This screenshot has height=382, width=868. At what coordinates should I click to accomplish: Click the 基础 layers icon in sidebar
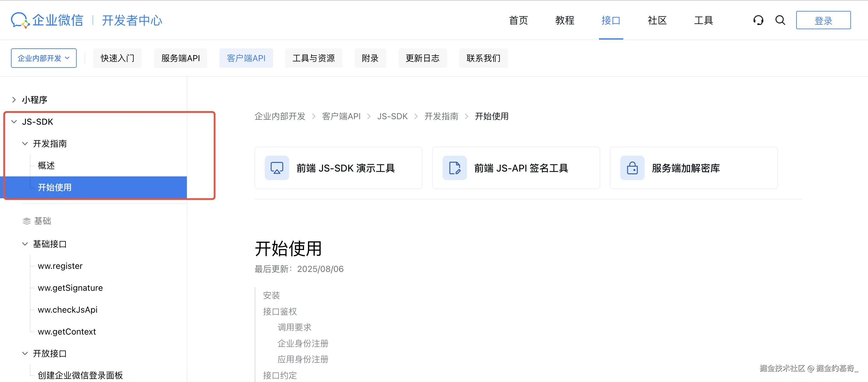26,221
